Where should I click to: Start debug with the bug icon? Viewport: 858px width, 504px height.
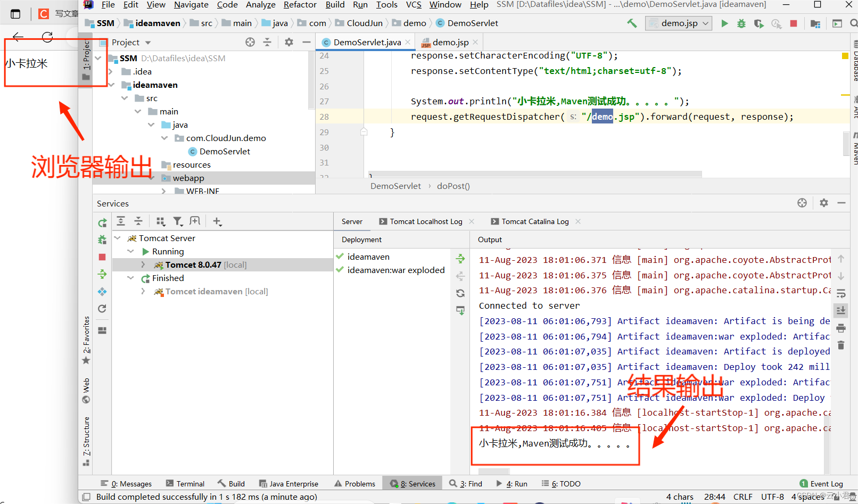741,23
